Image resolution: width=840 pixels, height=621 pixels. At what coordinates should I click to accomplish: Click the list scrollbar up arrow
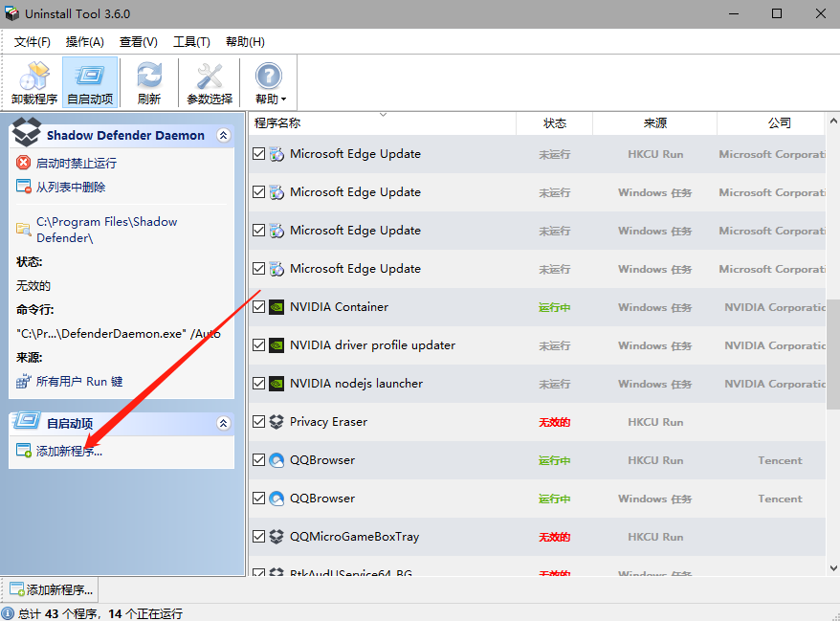click(x=833, y=122)
